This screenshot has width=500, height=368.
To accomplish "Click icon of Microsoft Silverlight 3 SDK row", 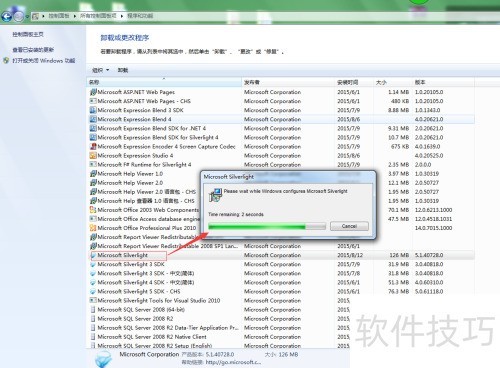I will click(93, 264).
